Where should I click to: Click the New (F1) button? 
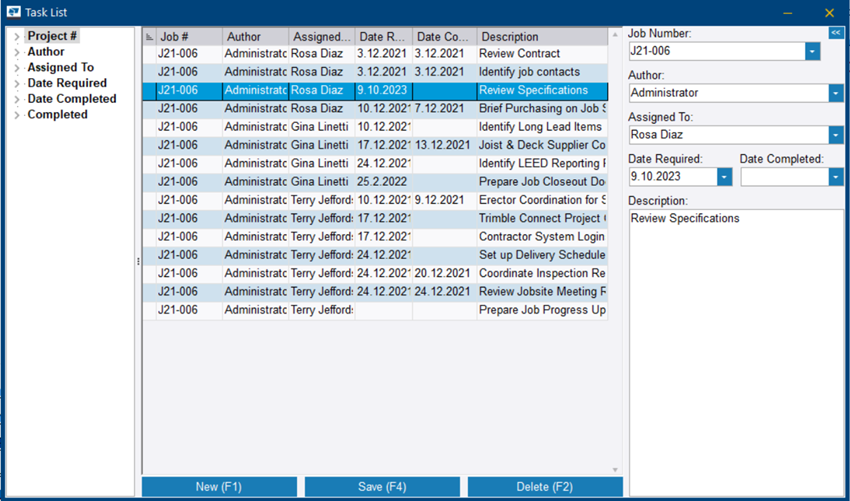(x=219, y=487)
